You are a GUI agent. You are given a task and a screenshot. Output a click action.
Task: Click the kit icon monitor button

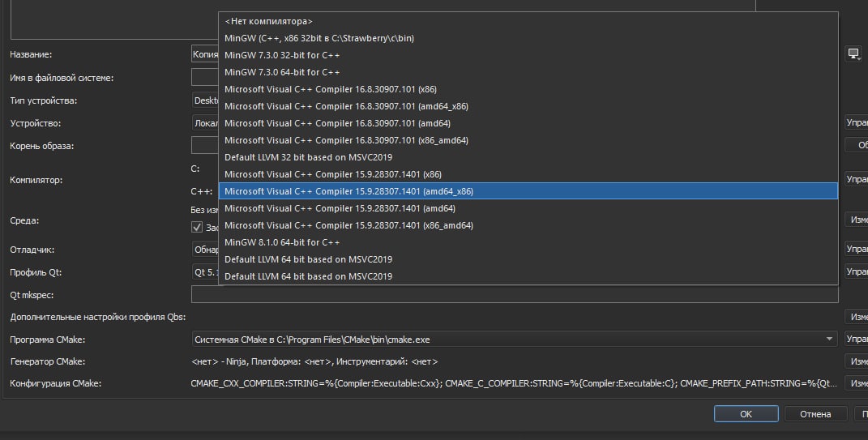(x=853, y=53)
